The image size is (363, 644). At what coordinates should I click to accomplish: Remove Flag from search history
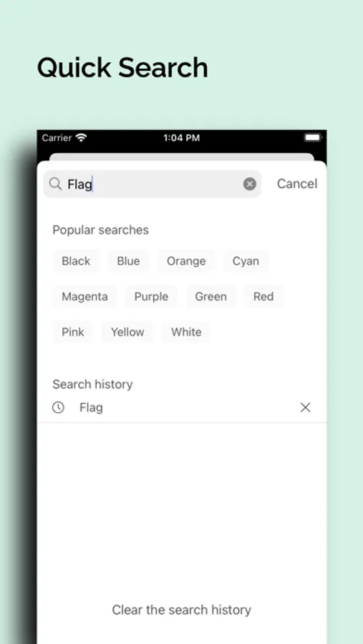pyautogui.click(x=306, y=407)
